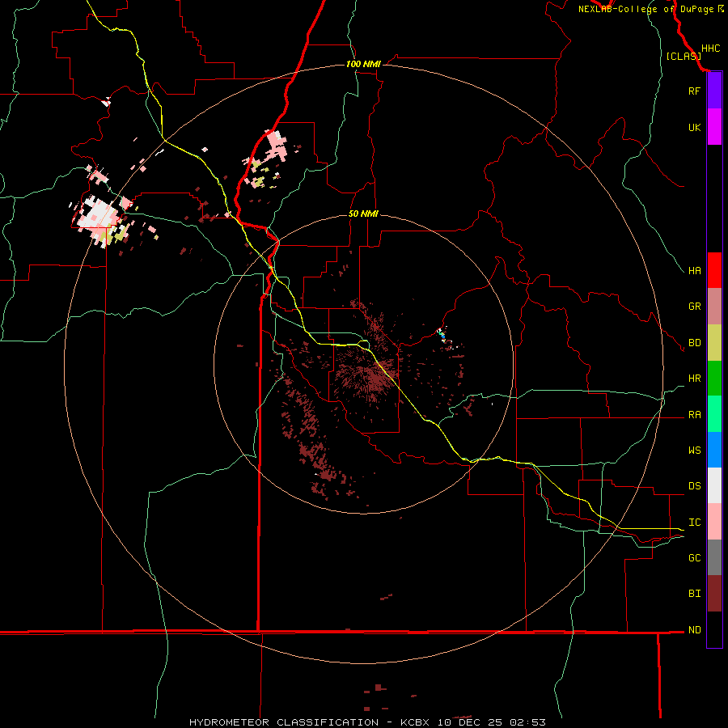
Task: Click the red HA legend color swatch
Action: tap(714, 270)
